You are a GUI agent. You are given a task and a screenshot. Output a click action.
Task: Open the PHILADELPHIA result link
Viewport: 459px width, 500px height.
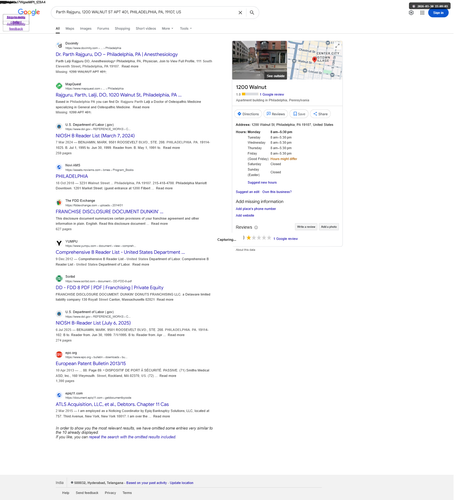72,176
